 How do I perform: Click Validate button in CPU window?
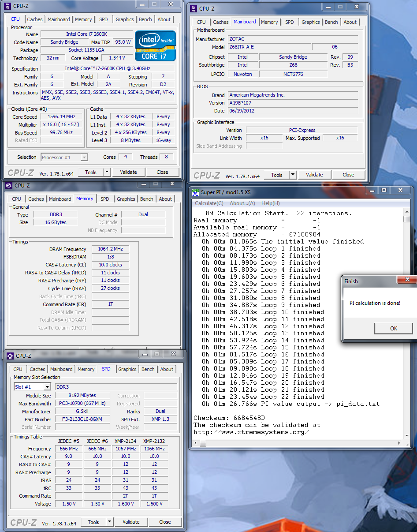coord(128,172)
